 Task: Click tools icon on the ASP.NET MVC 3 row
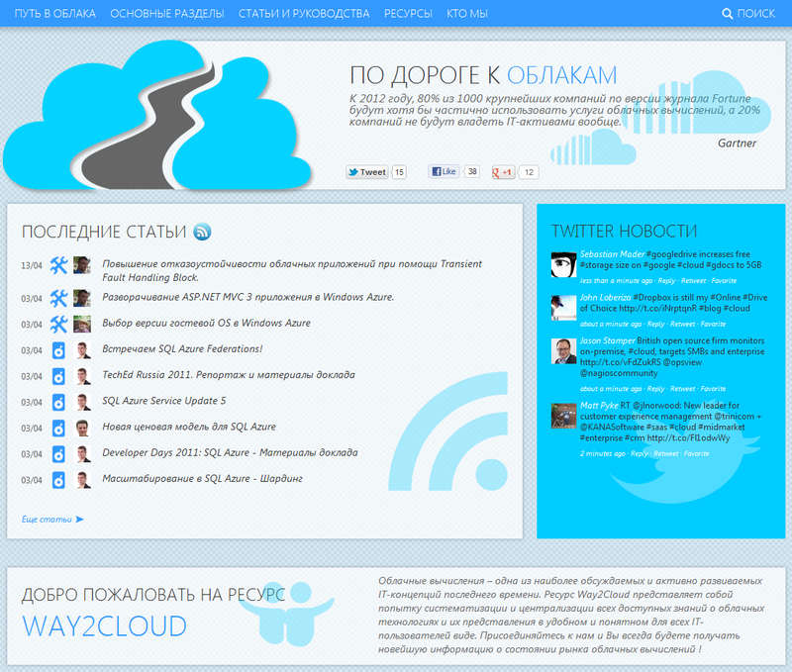[58, 298]
